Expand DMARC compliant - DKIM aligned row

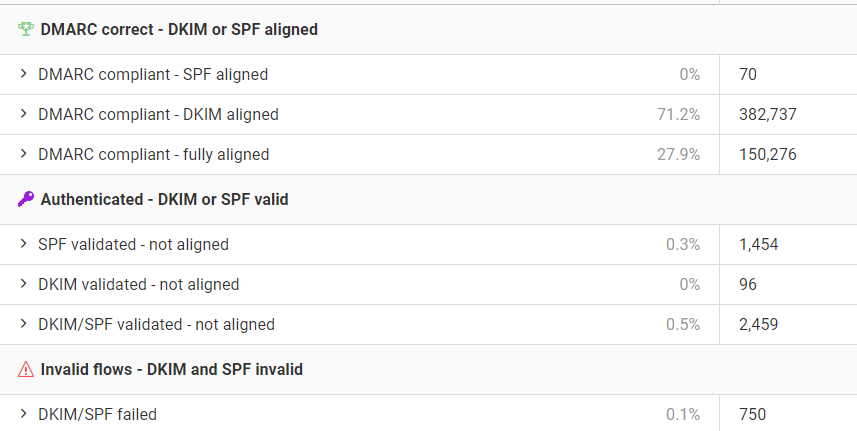[x=24, y=114]
